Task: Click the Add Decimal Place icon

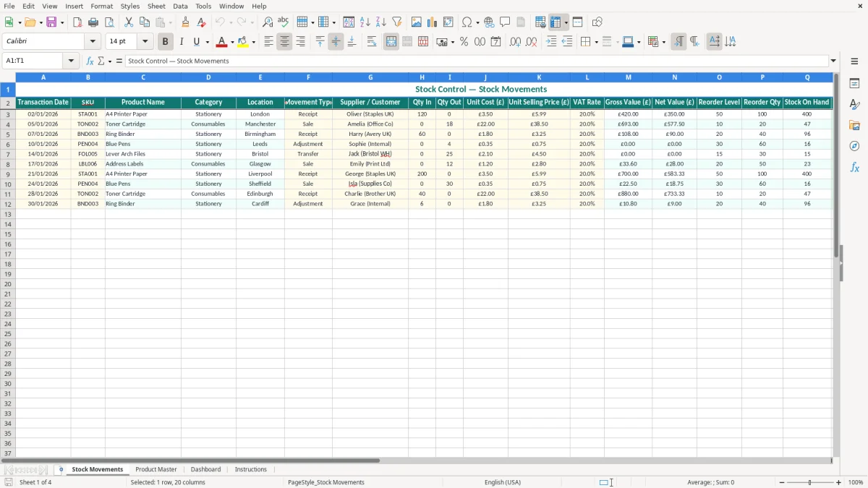Action: [515, 42]
